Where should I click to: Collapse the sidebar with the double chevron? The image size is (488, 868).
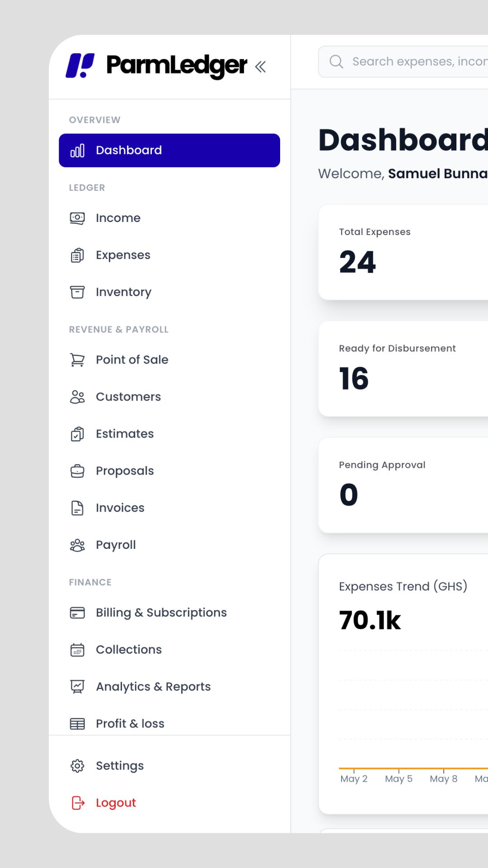coord(260,67)
